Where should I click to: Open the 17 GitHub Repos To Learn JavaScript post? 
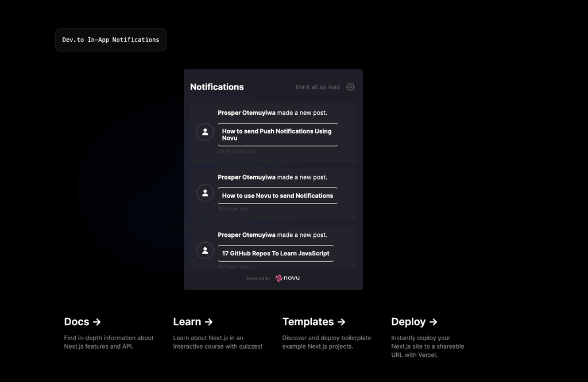point(275,253)
